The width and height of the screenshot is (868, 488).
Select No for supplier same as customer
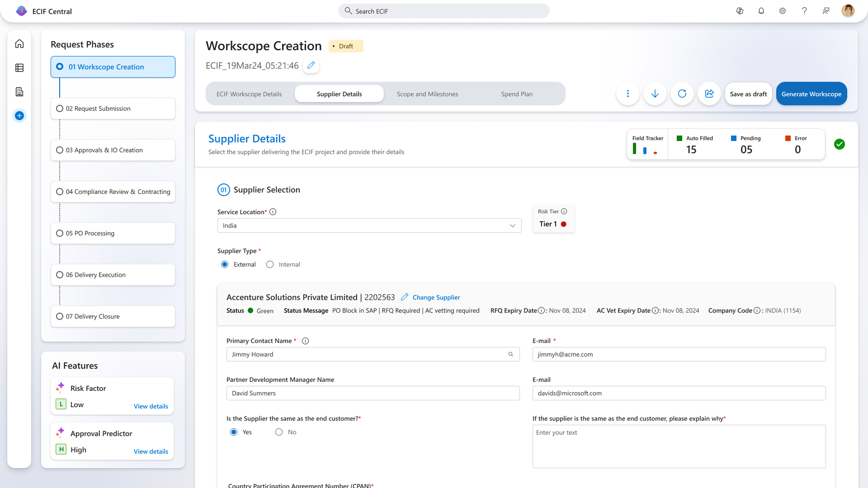(x=279, y=432)
